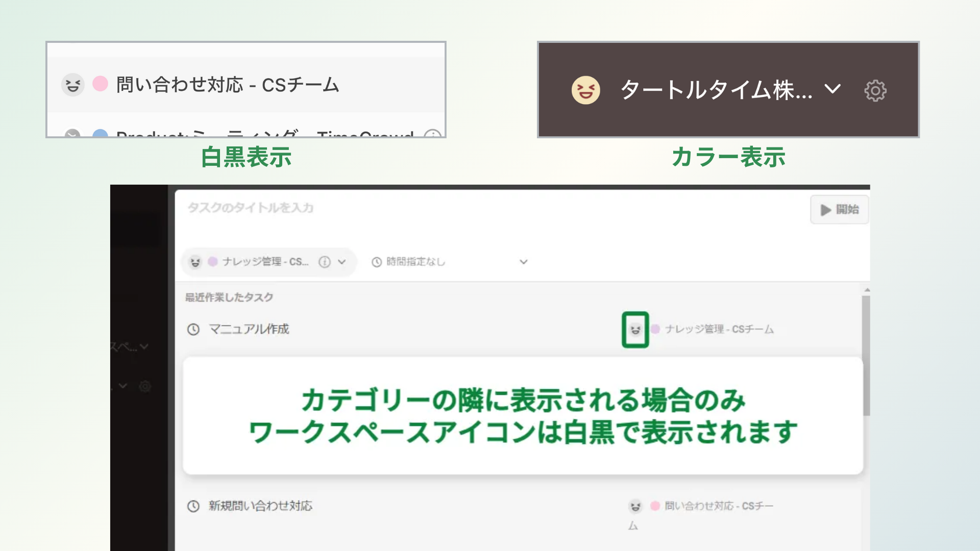Select the マニュアル作成 task
The width and height of the screenshot is (980, 551).
pos(249,330)
